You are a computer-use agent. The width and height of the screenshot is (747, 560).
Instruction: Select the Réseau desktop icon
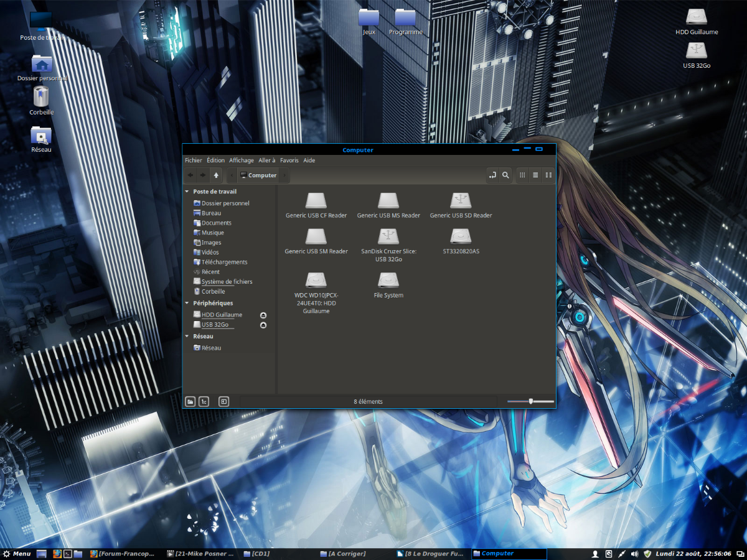tap(41, 140)
